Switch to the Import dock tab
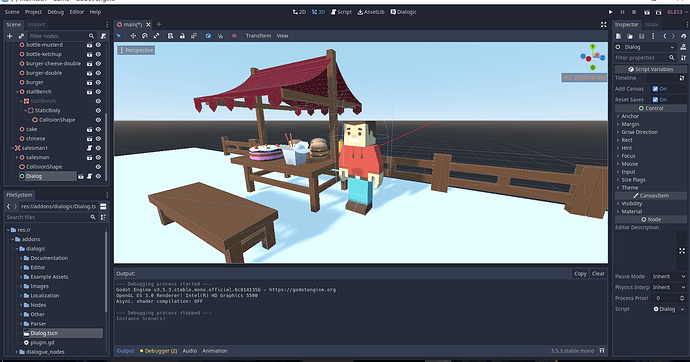Image resolution: width=690 pixels, height=362 pixels. (x=36, y=25)
